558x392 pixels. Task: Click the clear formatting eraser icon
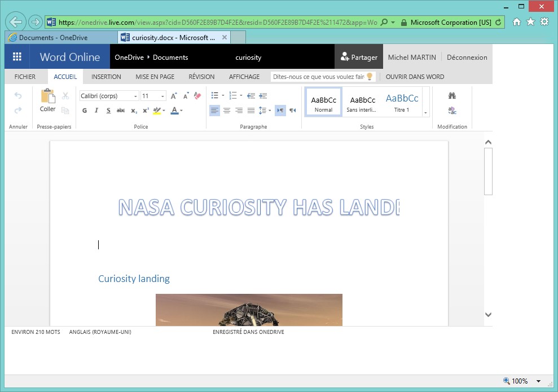coord(197,96)
